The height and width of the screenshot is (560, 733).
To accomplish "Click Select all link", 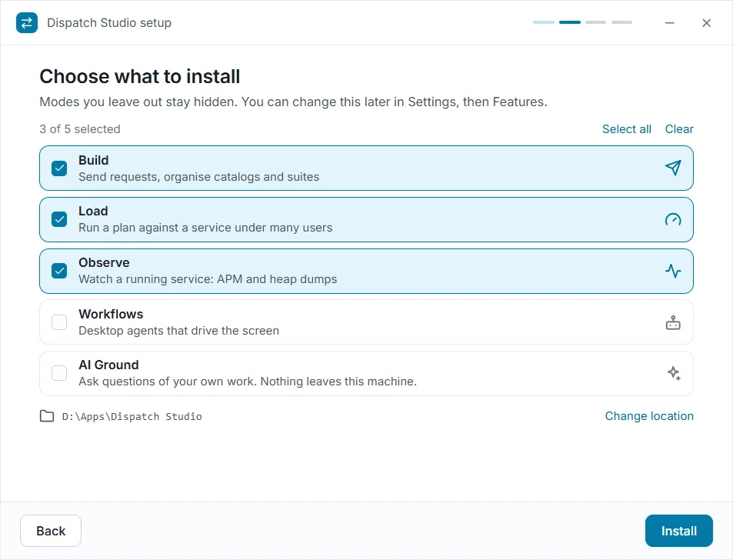I will (x=626, y=129).
